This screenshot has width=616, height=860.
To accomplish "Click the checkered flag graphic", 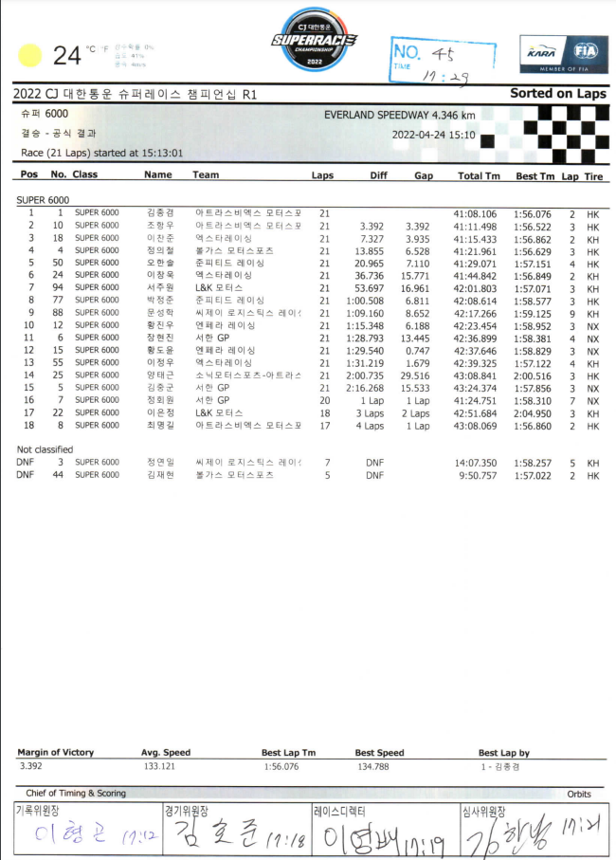I will [545, 135].
